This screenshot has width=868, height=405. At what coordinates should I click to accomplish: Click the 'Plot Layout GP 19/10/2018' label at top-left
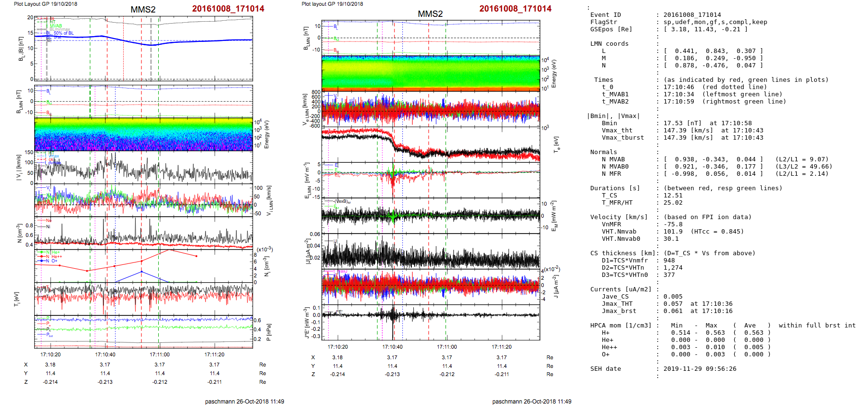point(45,4)
